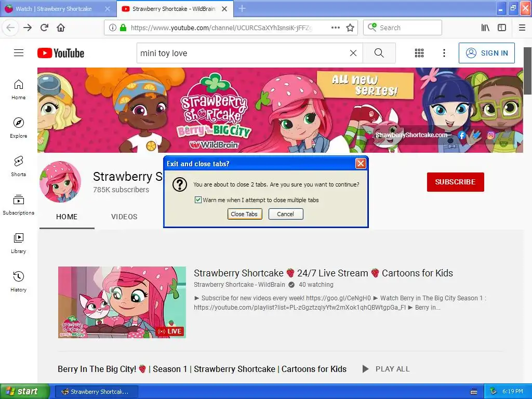Open Library in YouTube sidebar
This screenshot has width=532, height=399.
click(18, 243)
